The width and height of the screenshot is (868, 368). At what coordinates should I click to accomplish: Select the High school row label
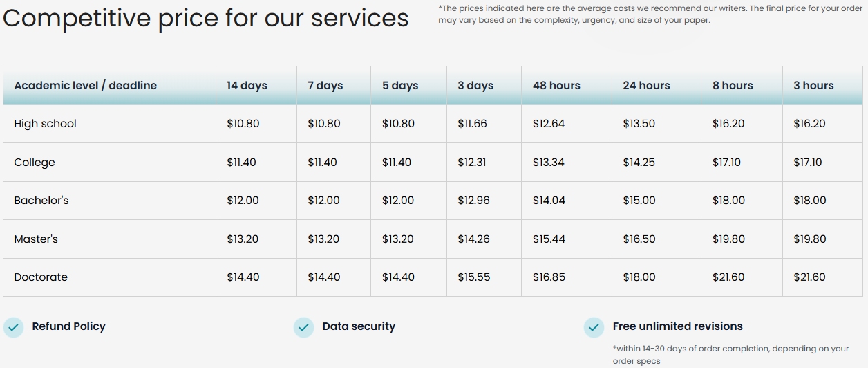(x=45, y=124)
